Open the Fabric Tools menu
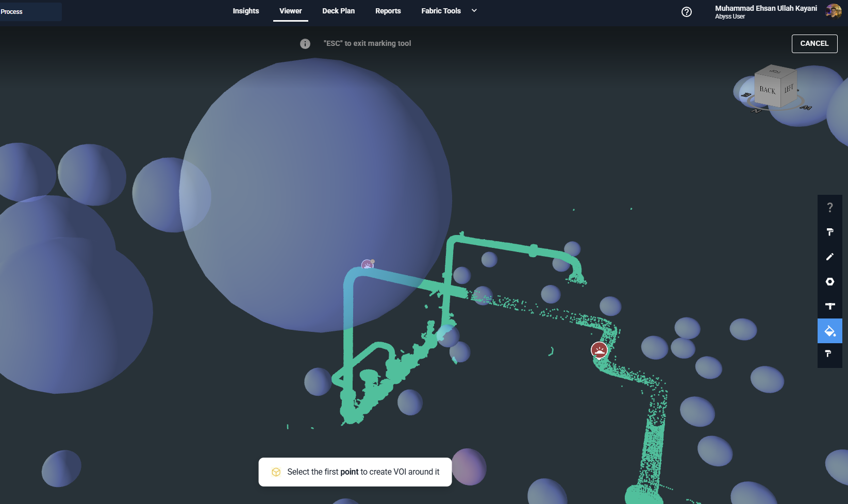 (441, 11)
